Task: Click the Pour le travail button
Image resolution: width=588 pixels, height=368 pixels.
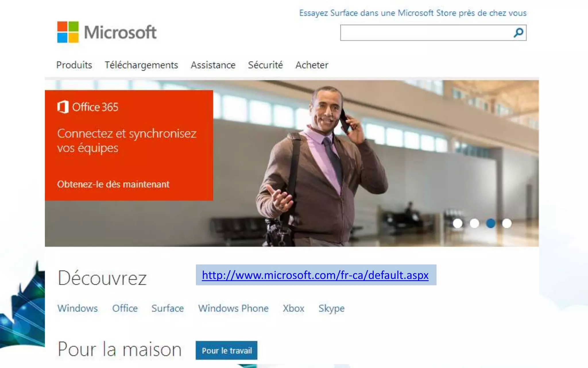Action: [x=227, y=350]
